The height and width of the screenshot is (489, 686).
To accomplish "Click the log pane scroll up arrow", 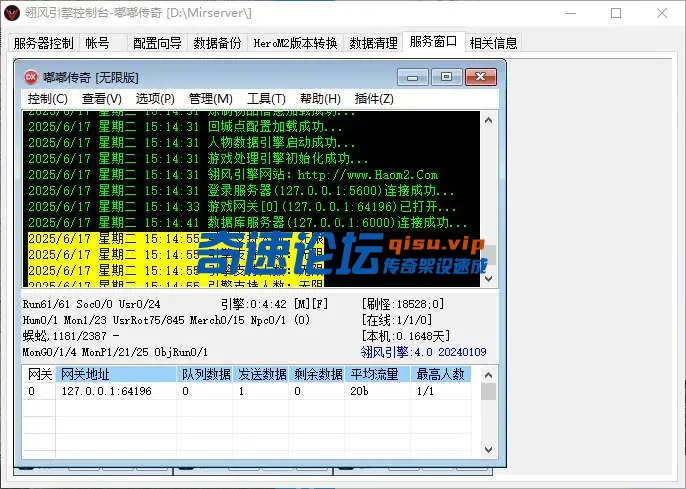I will (x=489, y=120).
